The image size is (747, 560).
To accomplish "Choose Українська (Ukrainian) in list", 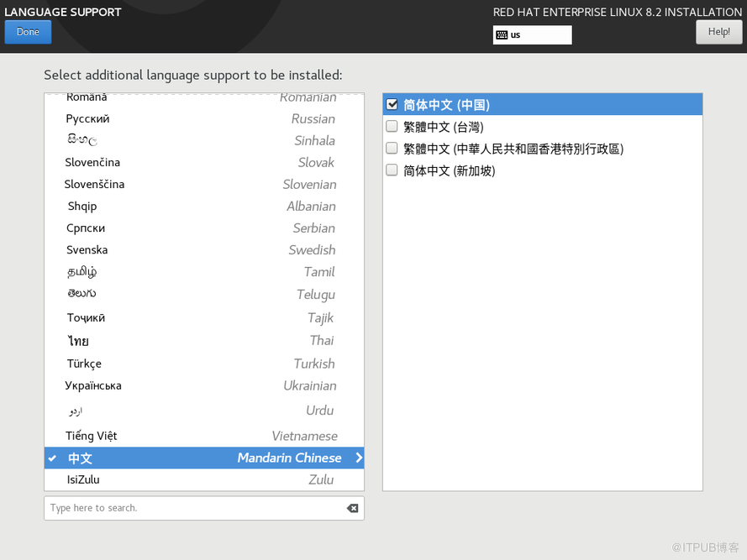I will pyautogui.click(x=203, y=386).
